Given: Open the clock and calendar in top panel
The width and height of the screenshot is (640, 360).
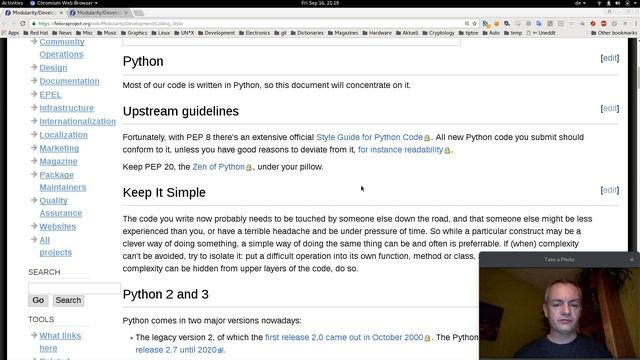Looking at the screenshot, I should (320, 3).
